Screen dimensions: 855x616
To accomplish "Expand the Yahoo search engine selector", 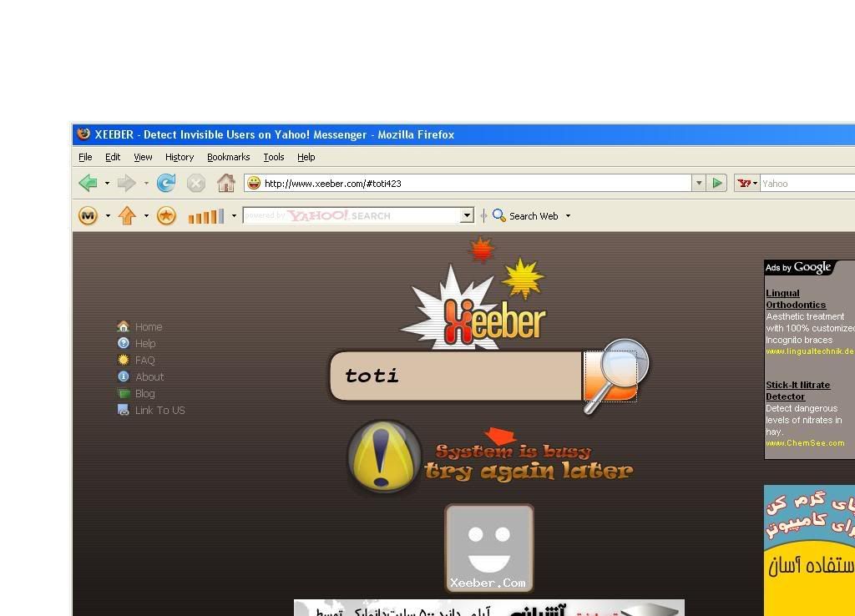I will (x=747, y=183).
